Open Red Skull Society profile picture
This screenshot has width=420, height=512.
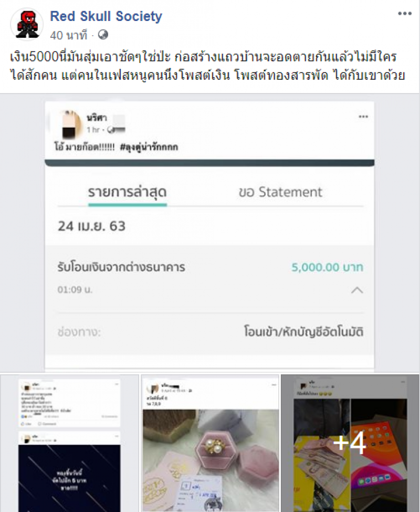pyautogui.click(x=27, y=25)
